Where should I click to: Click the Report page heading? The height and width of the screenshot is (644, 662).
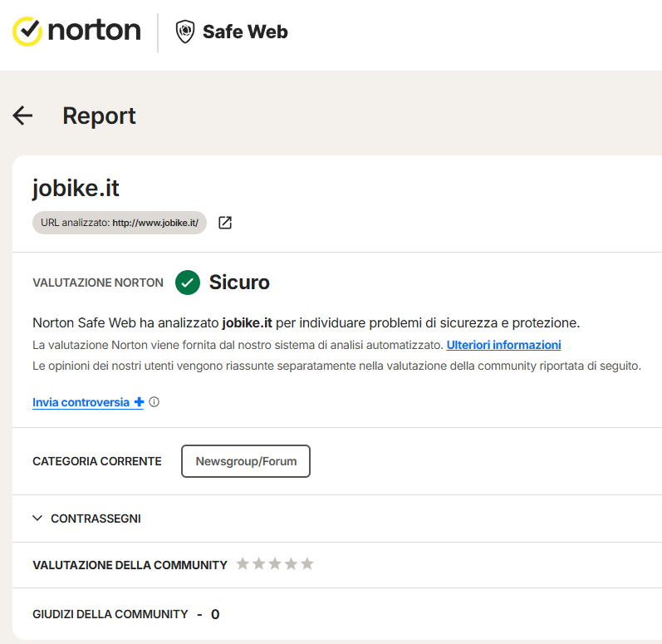point(99,116)
